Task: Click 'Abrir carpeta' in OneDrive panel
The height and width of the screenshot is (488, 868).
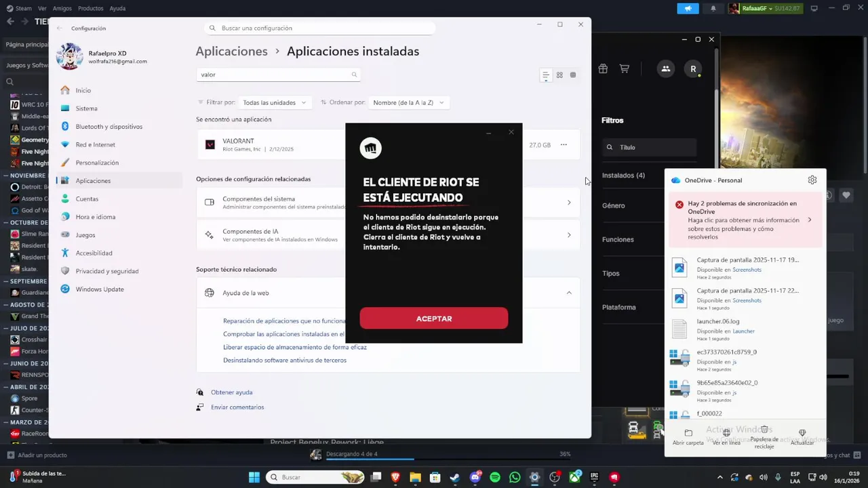Action: click(688, 437)
